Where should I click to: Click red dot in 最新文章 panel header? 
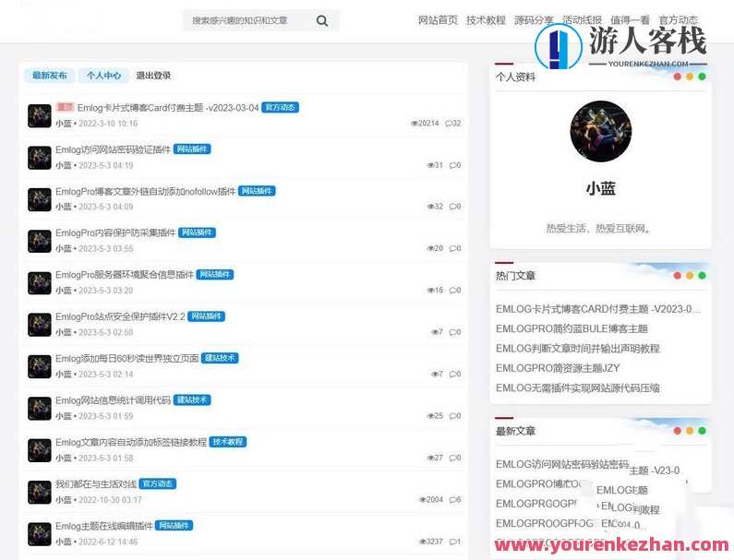[678, 431]
